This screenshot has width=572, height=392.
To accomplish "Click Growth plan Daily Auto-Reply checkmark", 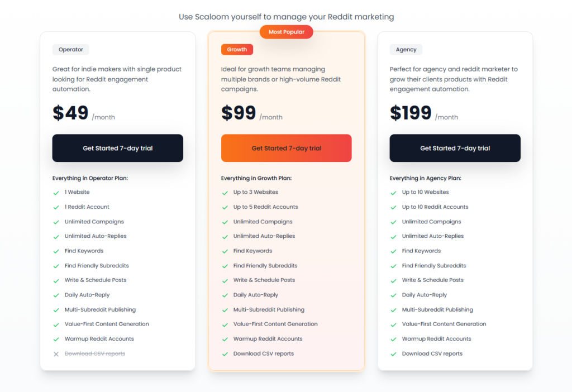I will pos(225,295).
